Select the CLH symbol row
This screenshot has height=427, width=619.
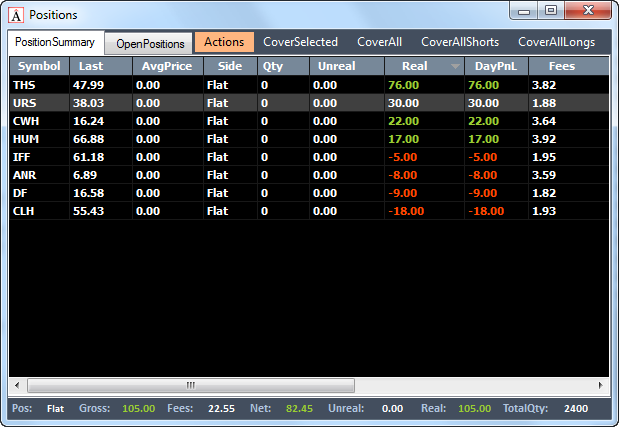tap(309, 211)
